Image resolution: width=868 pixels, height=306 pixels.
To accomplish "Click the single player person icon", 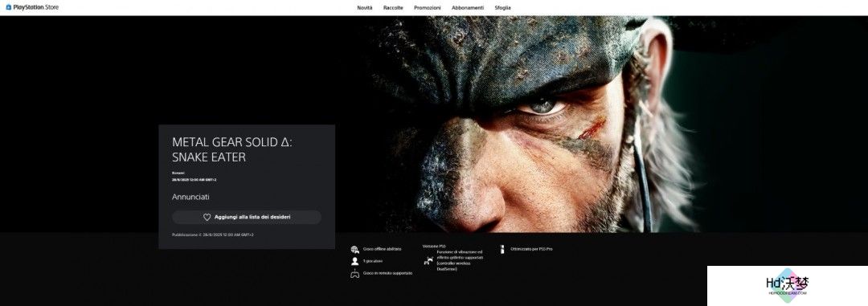I will point(355,261).
